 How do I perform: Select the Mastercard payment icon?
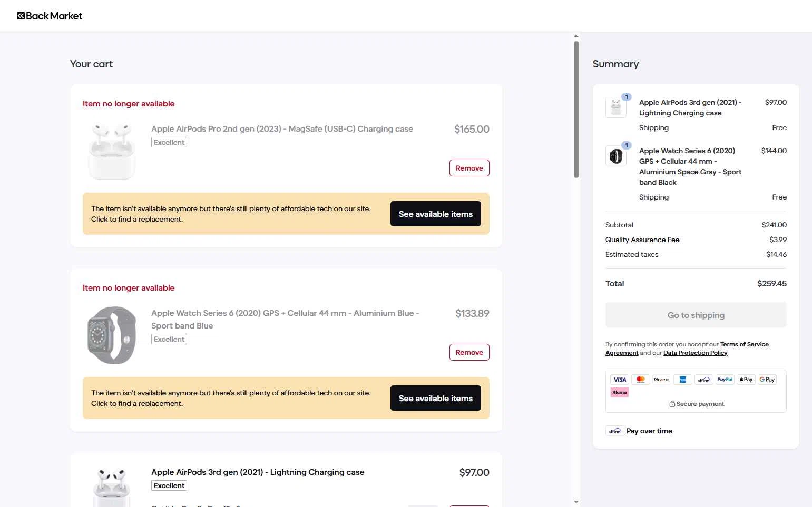click(x=641, y=380)
